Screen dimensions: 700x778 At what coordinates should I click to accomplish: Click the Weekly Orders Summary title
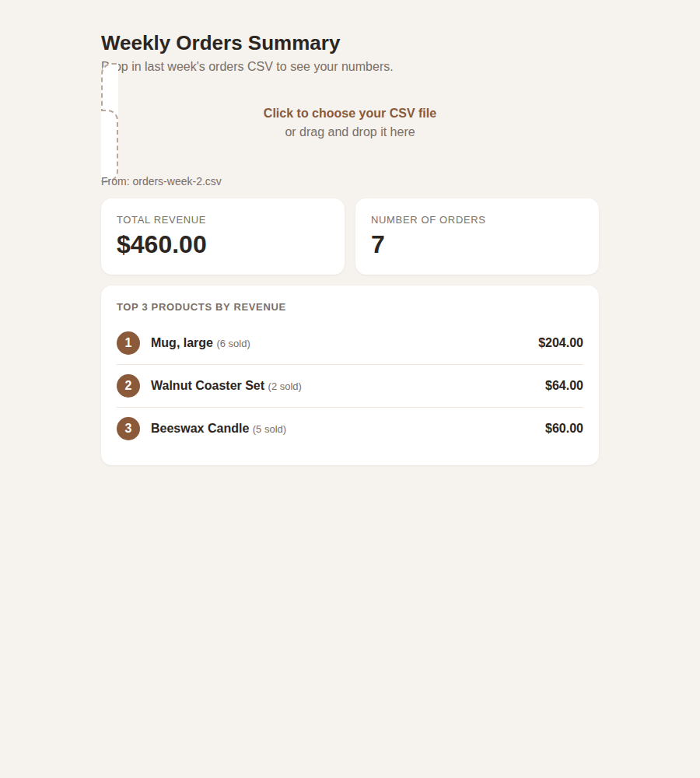pyautogui.click(x=221, y=43)
